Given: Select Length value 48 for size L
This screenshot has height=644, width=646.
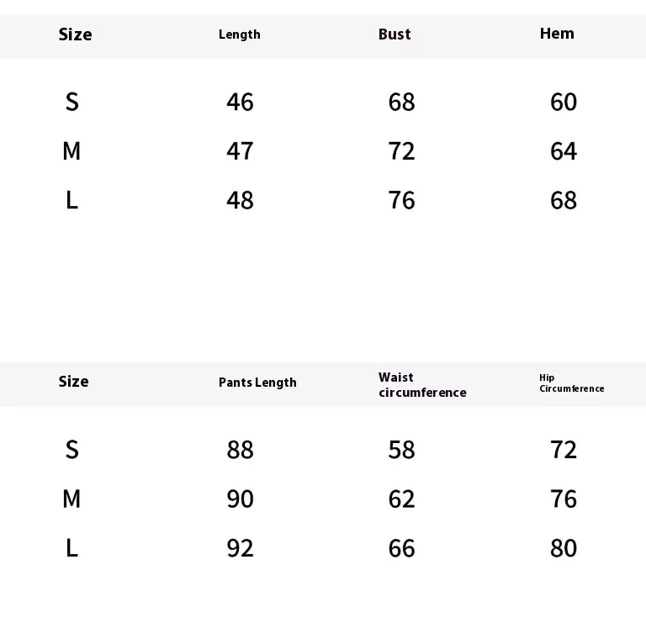Looking at the screenshot, I should 240,200.
